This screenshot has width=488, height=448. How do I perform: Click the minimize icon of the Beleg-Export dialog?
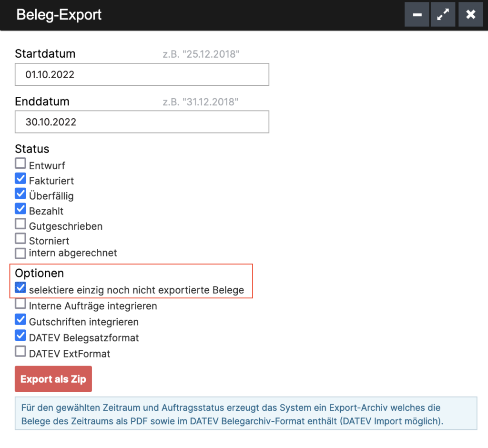pyautogui.click(x=417, y=14)
